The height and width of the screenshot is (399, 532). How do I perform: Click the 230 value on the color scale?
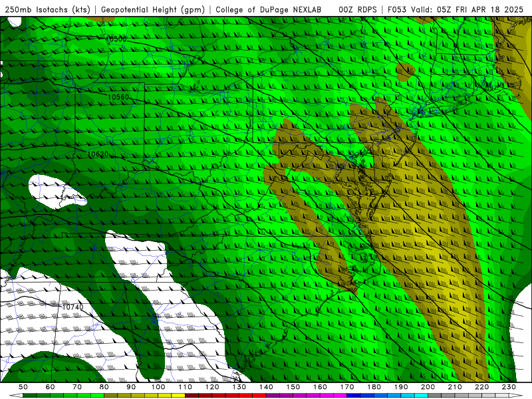pos(509,387)
